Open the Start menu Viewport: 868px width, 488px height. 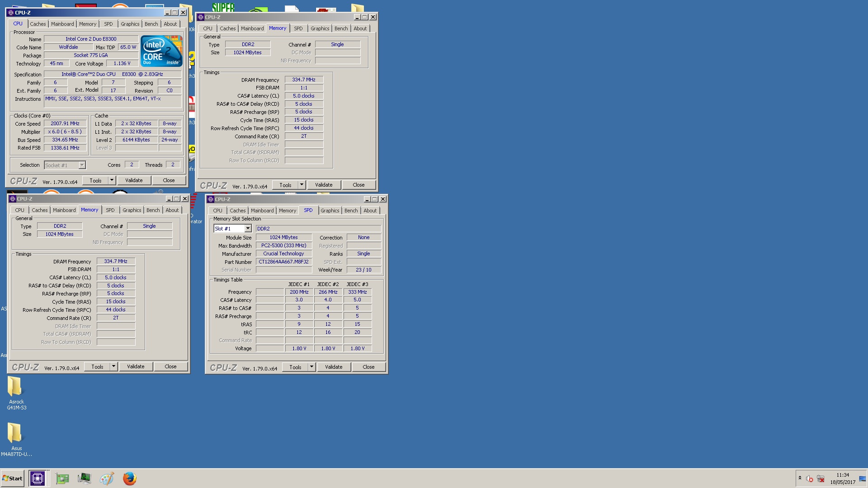pyautogui.click(x=12, y=479)
